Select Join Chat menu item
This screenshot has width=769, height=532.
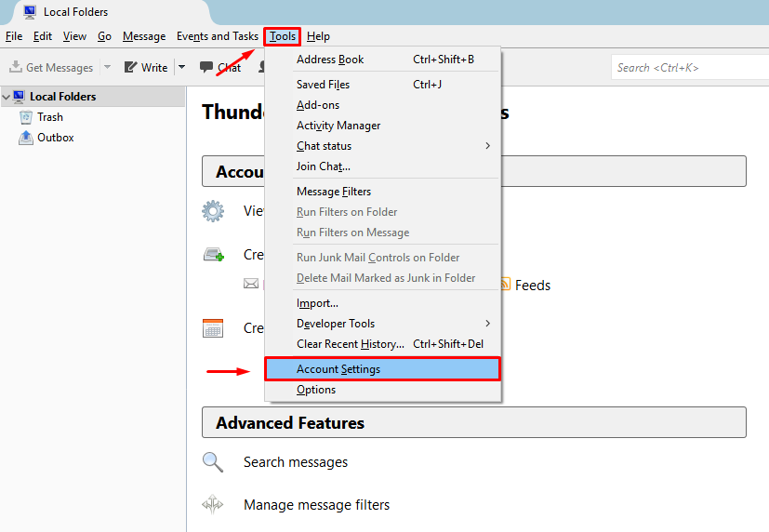tap(382, 166)
